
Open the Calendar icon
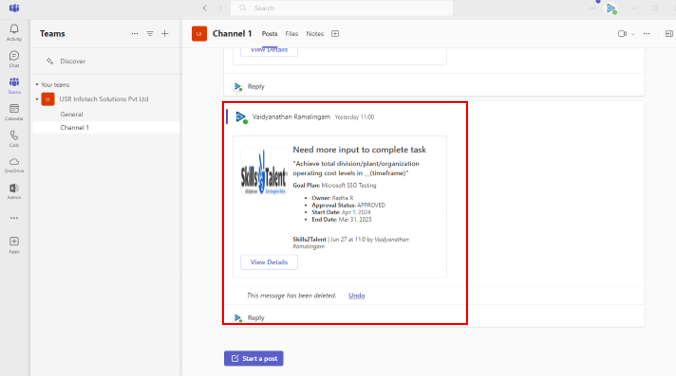click(14, 112)
